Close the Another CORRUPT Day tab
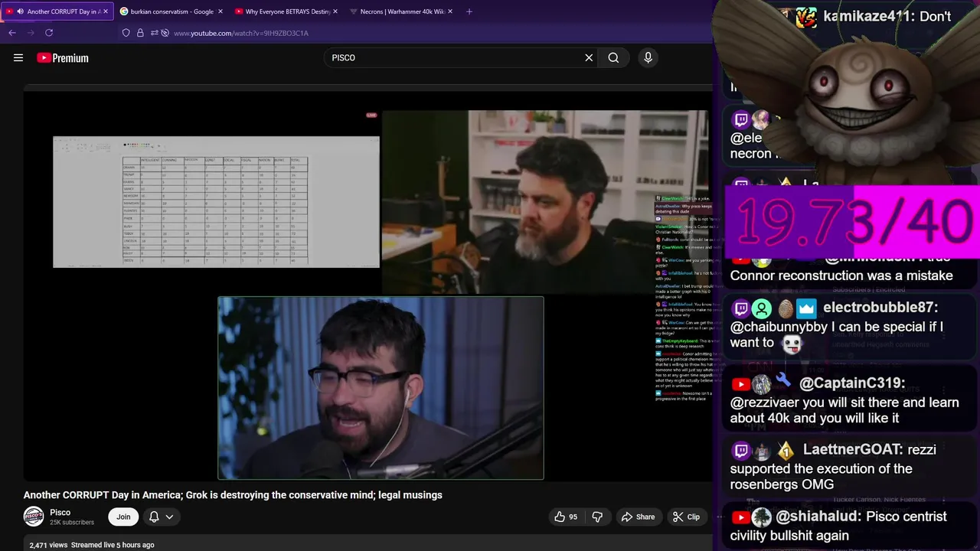This screenshot has height=551, width=980. click(106, 11)
